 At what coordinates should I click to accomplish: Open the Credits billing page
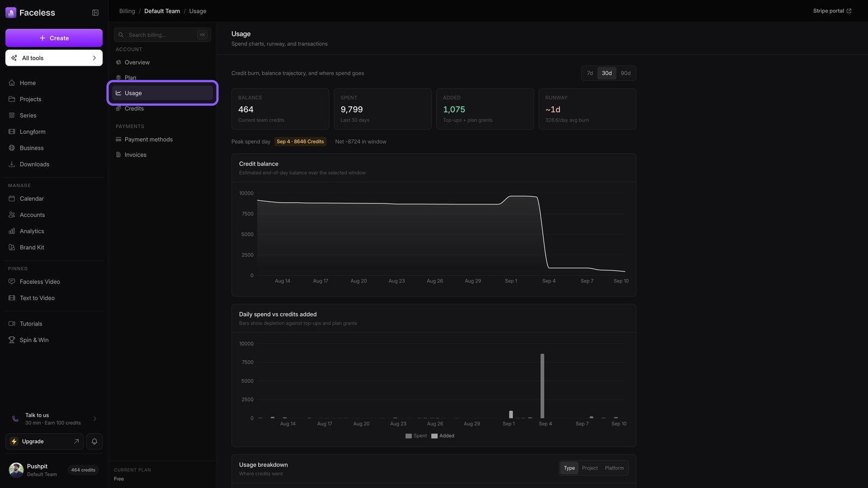[162, 108]
